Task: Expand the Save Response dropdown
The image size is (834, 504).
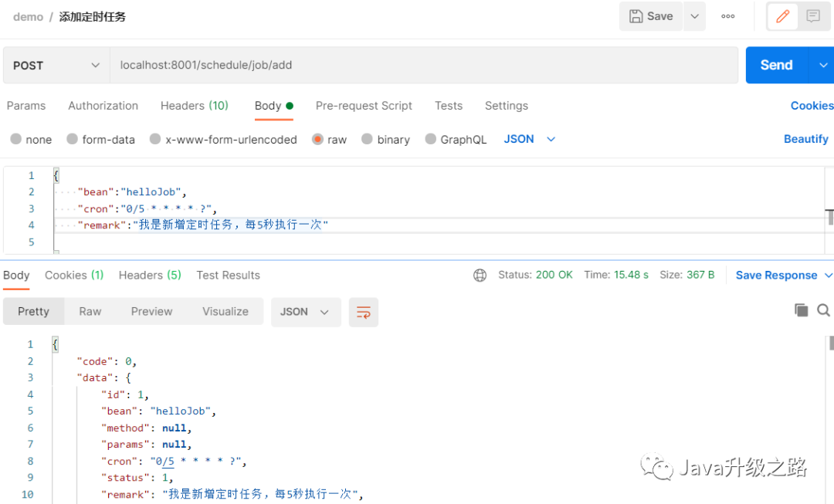Action: click(x=828, y=276)
